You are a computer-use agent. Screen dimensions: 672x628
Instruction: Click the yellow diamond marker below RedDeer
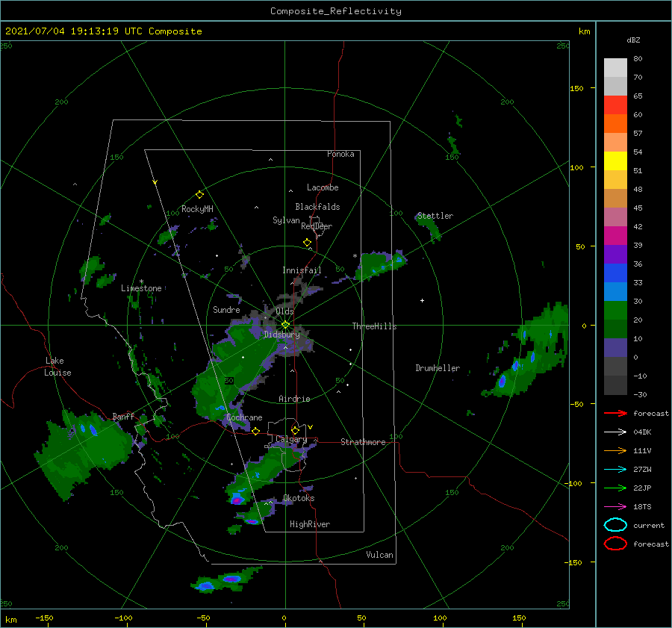point(307,243)
